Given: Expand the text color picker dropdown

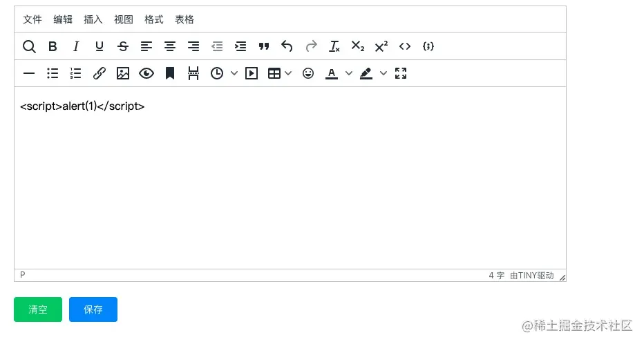Looking at the screenshot, I should click(349, 73).
